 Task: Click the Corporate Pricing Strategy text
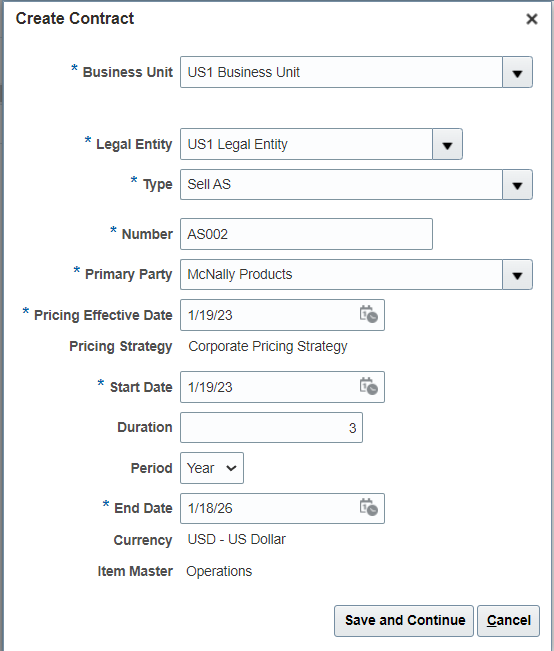click(x=268, y=346)
